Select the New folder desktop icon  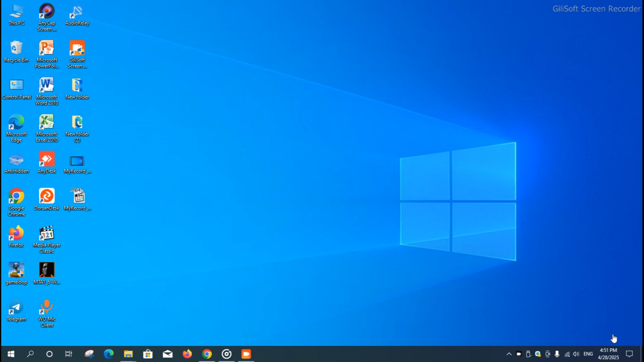click(77, 89)
